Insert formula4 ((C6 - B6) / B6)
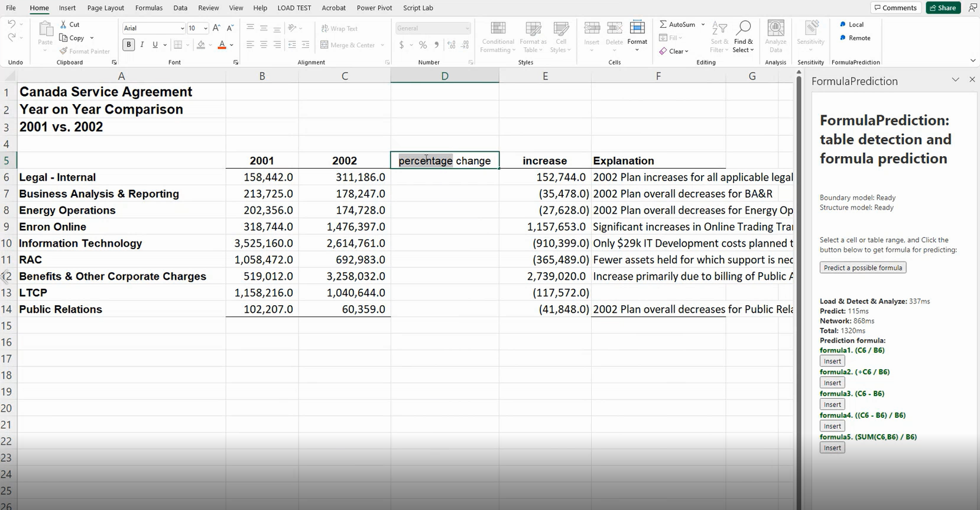Viewport: 980px width, 510px height. [x=832, y=426]
